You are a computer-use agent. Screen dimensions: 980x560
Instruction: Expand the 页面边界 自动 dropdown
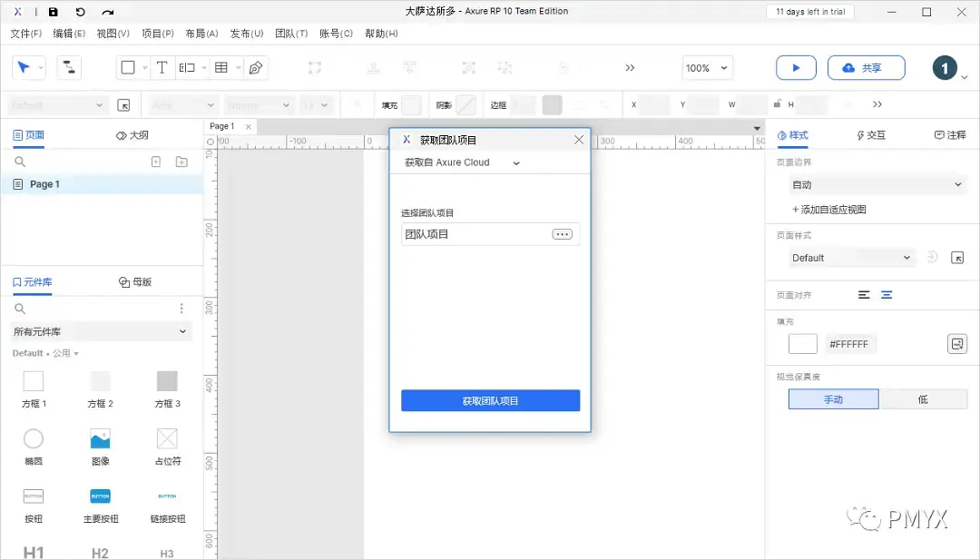[x=877, y=183]
